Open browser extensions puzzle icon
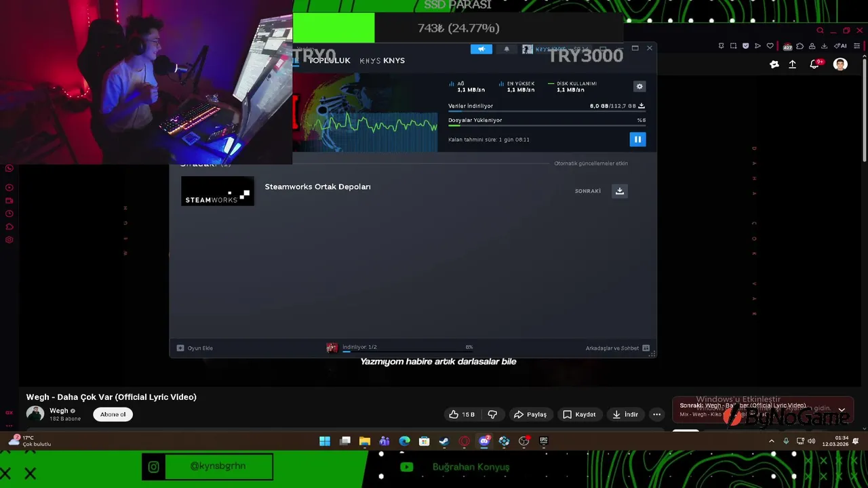 [800, 46]
